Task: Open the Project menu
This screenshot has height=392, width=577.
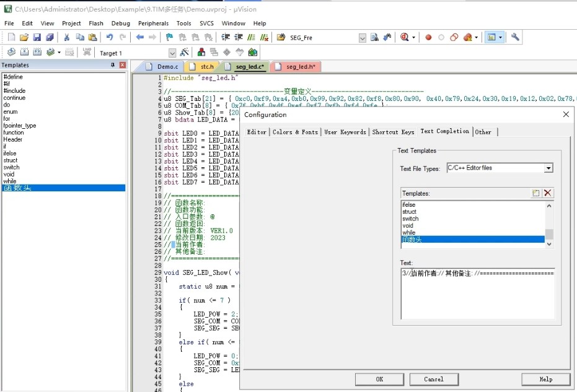Action: (x=71, y=23)
